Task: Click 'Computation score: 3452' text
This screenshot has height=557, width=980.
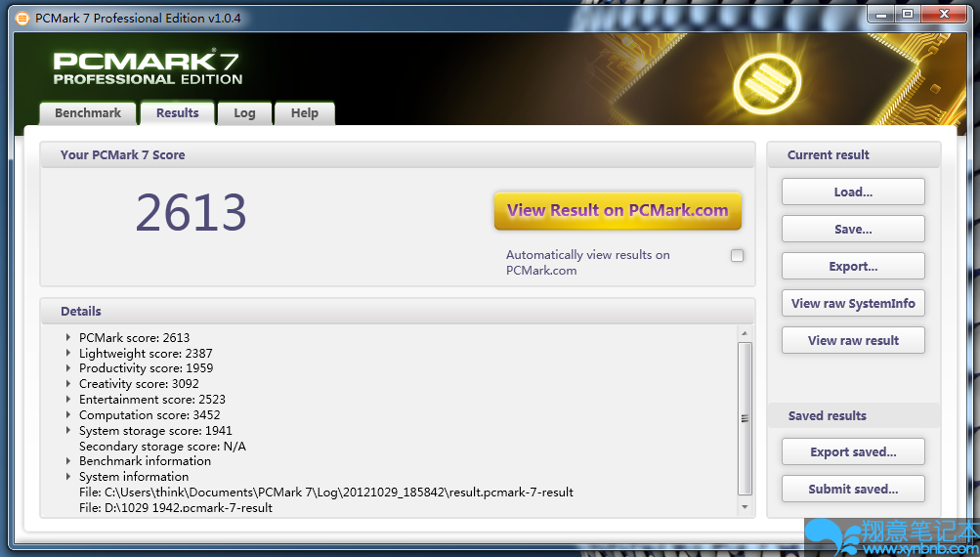Action: click(x=149, y=414)
